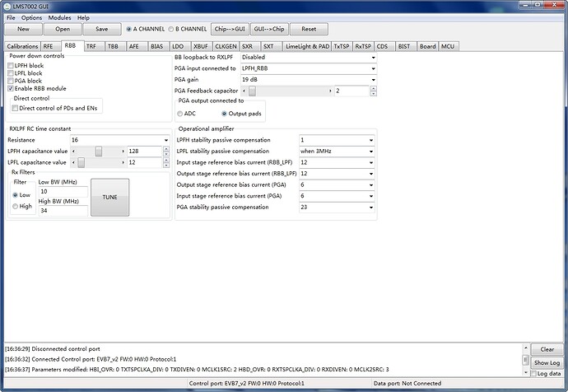Click the LMS7002 GUI title bar icon
This screenshot has width=568, height=392.
7,6
